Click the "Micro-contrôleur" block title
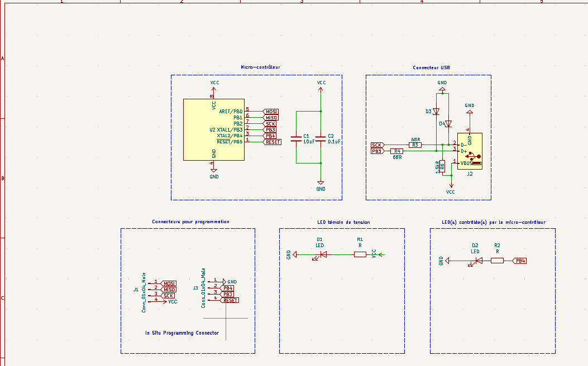This screenshot has height=366, width=588. pyautogui.click(x=260, y=67)
